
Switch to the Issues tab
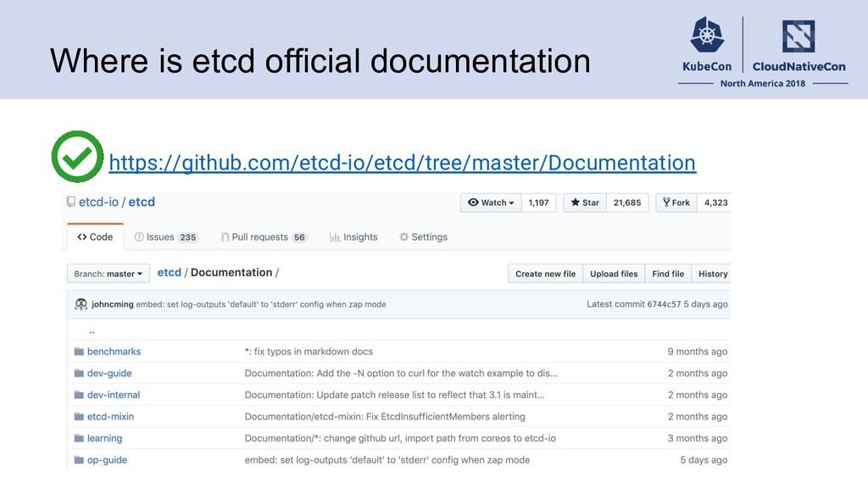166,237
